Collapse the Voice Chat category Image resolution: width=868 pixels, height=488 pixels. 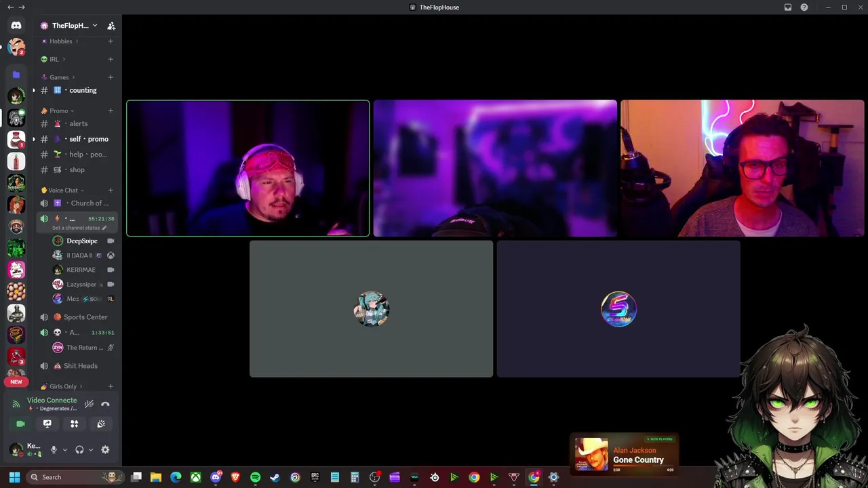(x=63, y=190)
